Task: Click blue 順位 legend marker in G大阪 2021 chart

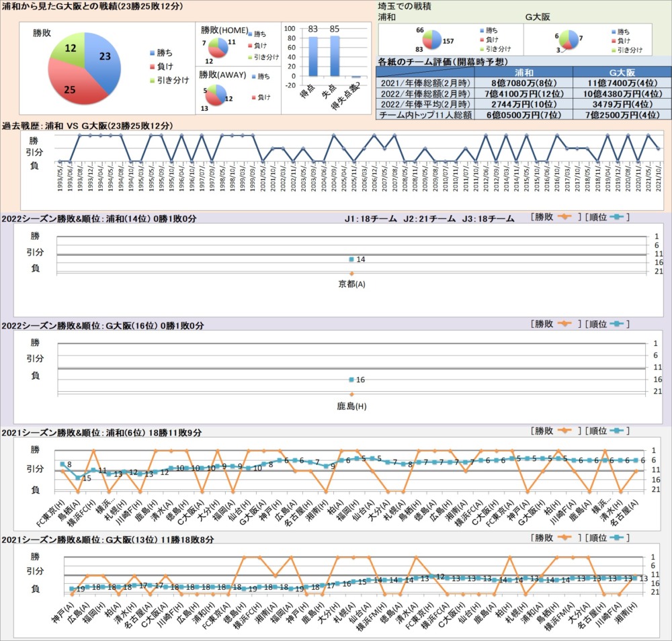Action: coord(620,538)
